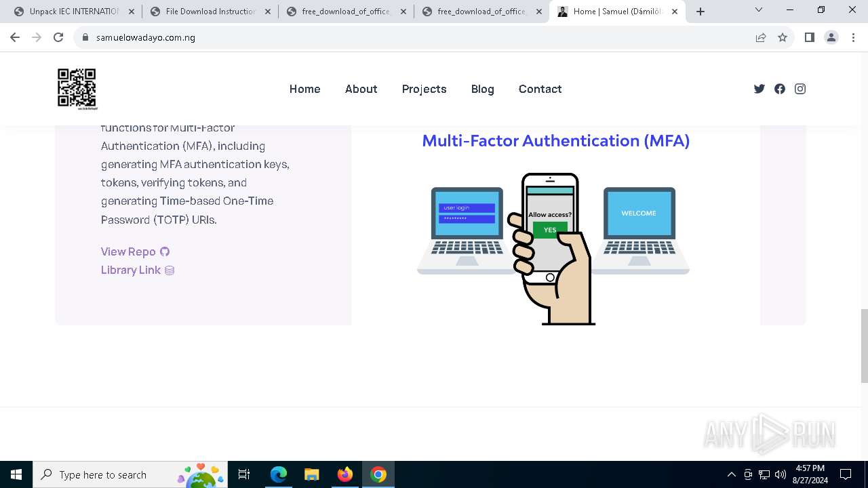Close the second free_download_of_office tab
The height and width of the screenshot is (488, 868).
point(539,12)
